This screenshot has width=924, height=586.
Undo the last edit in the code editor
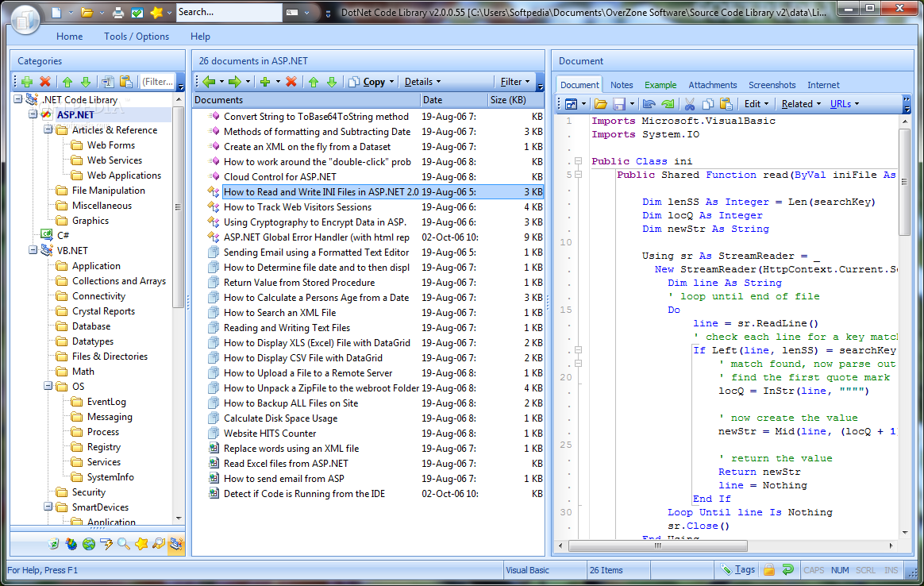tap(649, 104)
